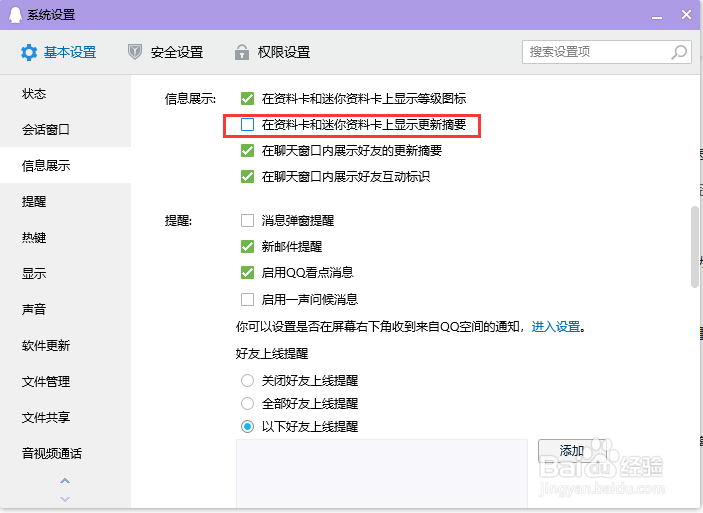Select 信息展示 in the sidebar

(65, 165)
